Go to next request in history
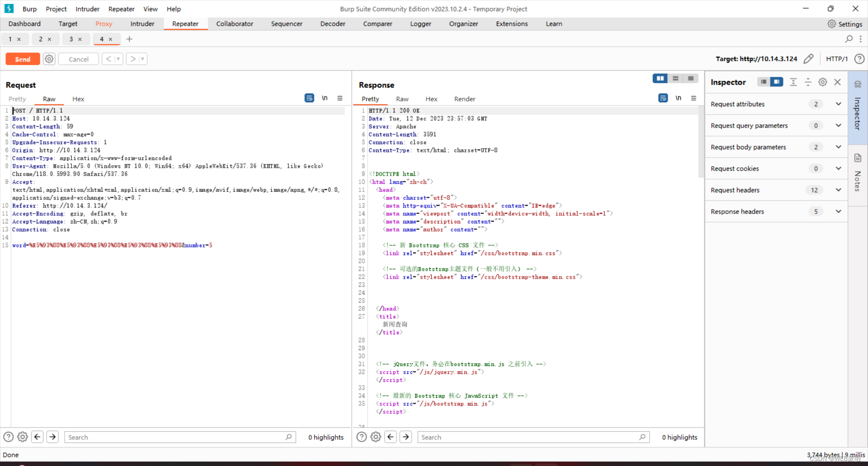Screen dimensions: 868x466 (x=133, y=59)
